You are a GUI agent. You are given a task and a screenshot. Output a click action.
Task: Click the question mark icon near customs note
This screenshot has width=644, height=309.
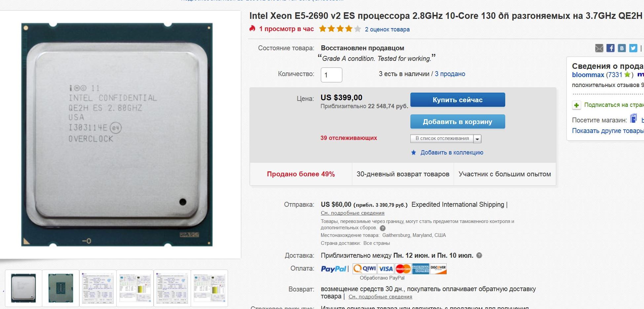pyautogui.click(x=383, y=228)
